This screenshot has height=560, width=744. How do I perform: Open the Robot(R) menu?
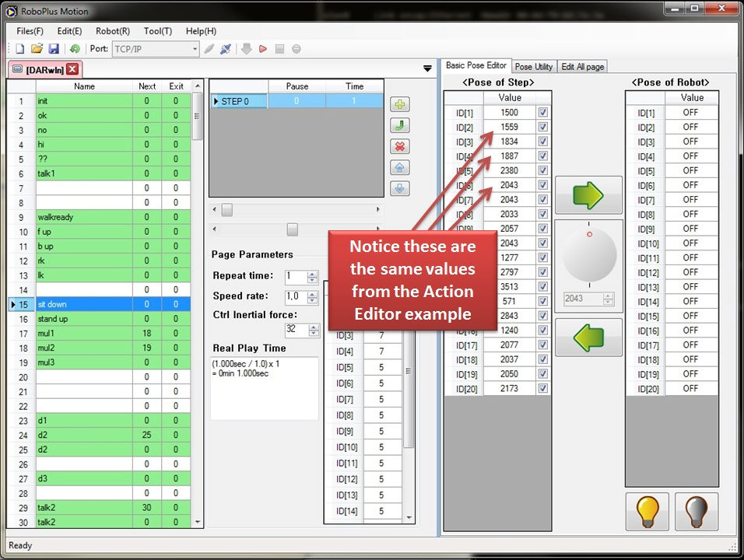point(112,31)
